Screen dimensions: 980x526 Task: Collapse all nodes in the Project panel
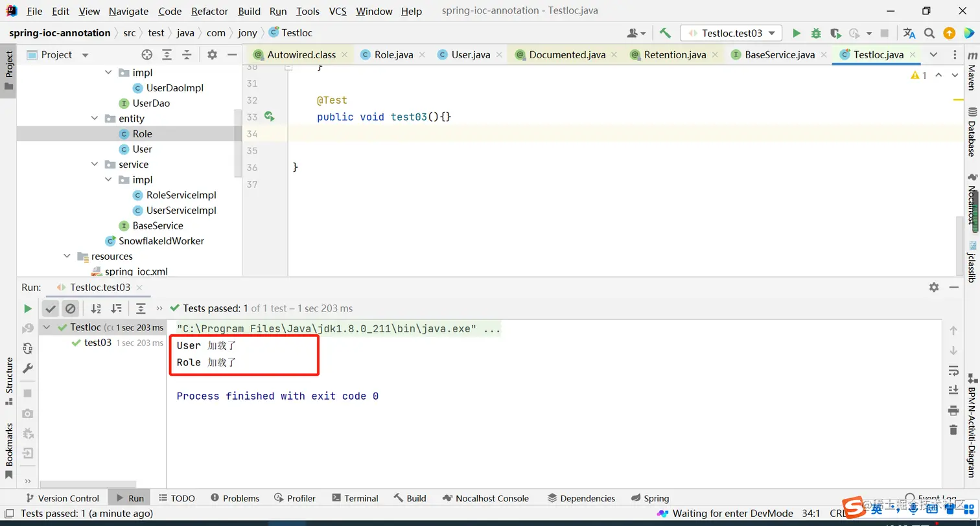pos(187,55)
